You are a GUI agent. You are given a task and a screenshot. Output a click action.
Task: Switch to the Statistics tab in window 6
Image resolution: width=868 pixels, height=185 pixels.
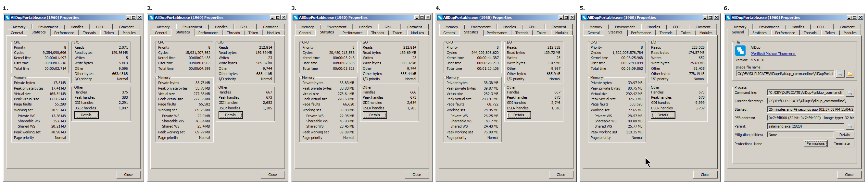click(x=759, y=33)
